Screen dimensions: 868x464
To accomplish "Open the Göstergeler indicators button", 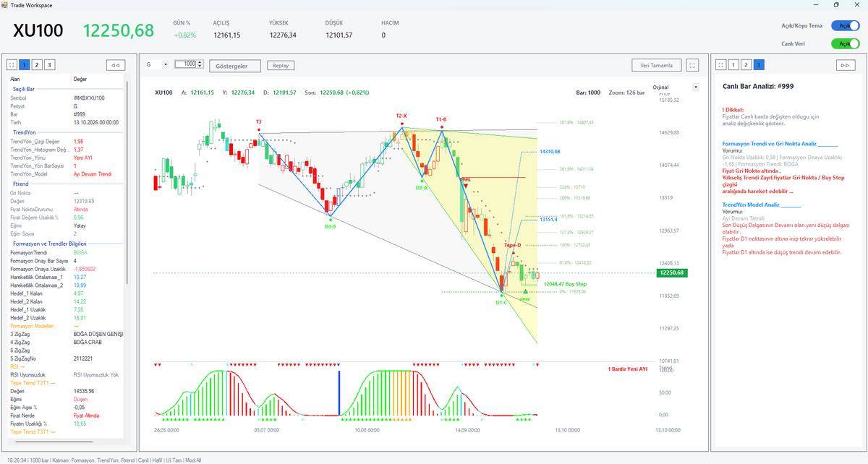I will [235, 66].
